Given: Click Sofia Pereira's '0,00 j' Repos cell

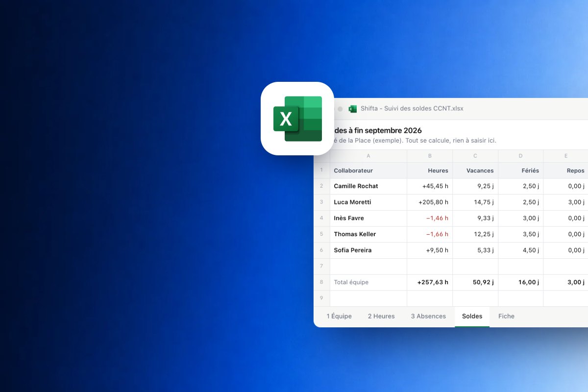Looking at the screenshot, I should pos(565,250).
